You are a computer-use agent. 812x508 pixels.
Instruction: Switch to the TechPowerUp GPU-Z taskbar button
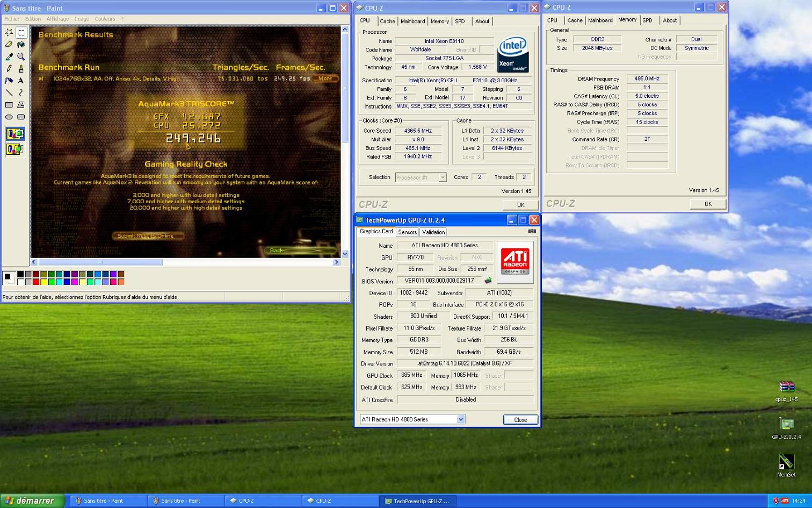417,500
